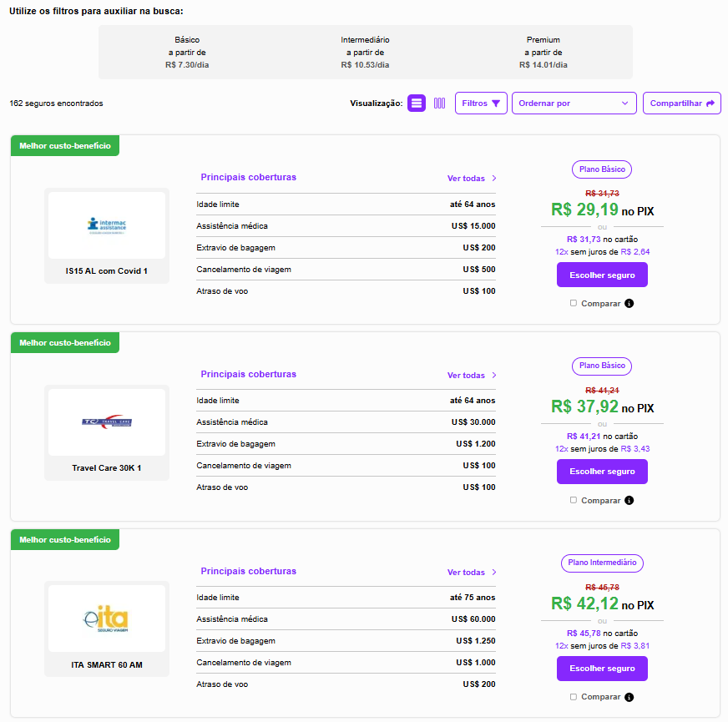
Task: Click the Compartilhar button
Action: 681,103
